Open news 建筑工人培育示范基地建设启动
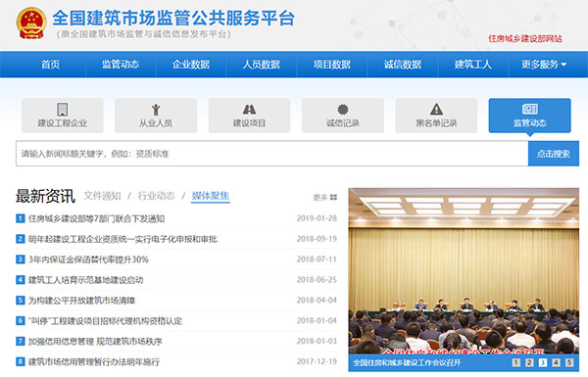Screen dimensions: 588x377 tap(86, 280)
